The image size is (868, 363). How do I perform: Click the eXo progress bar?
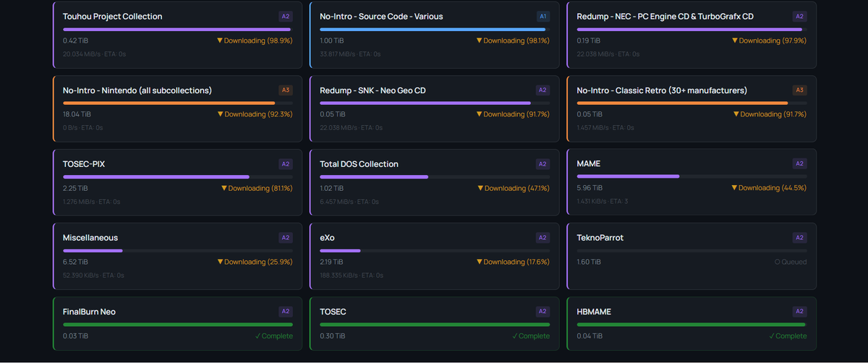[x=435, y=251]
